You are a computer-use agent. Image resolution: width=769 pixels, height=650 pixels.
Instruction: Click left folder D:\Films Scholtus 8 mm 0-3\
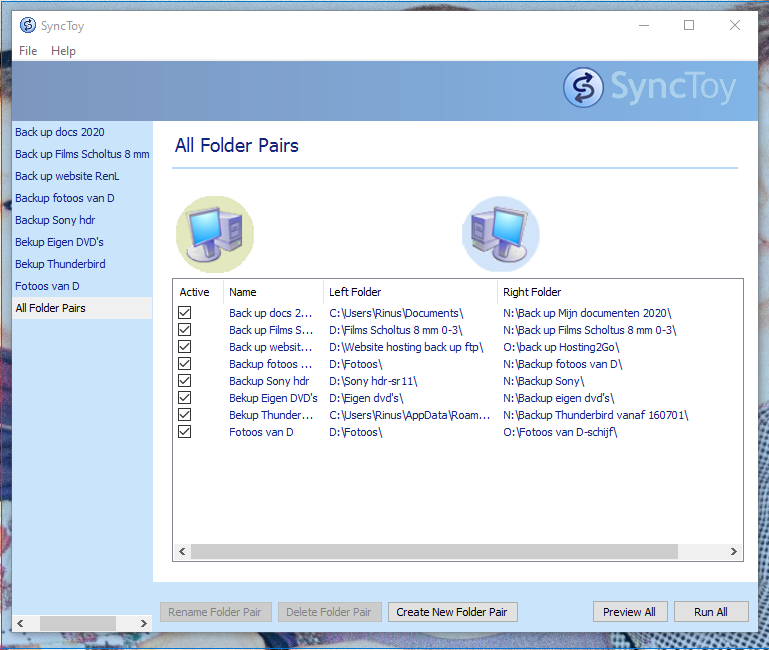point(396,330)
